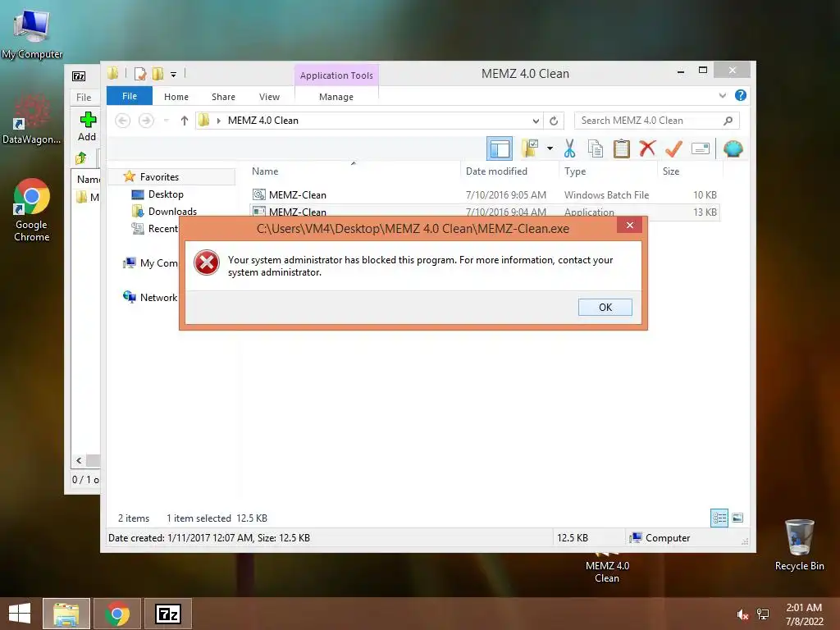Click the quick access folder icon in title bar
The width and height of the screenshot is (840, 630).
click(112, 73)
